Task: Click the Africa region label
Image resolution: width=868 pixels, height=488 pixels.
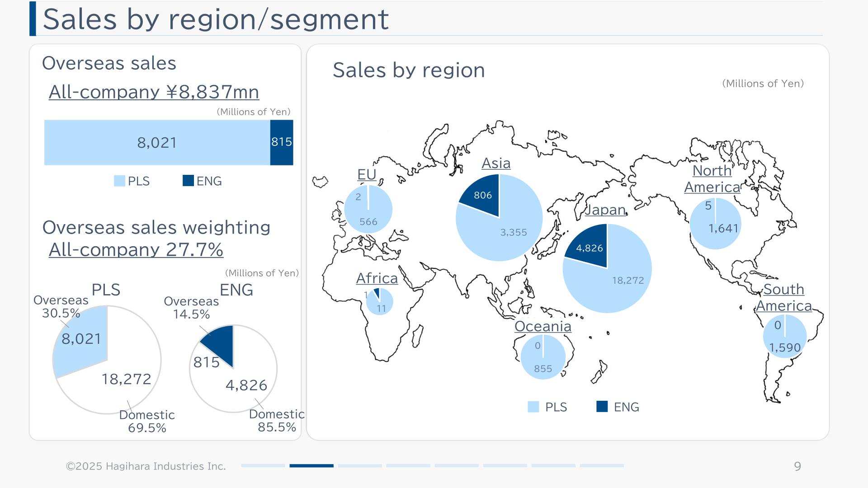Action: (377, 278)
